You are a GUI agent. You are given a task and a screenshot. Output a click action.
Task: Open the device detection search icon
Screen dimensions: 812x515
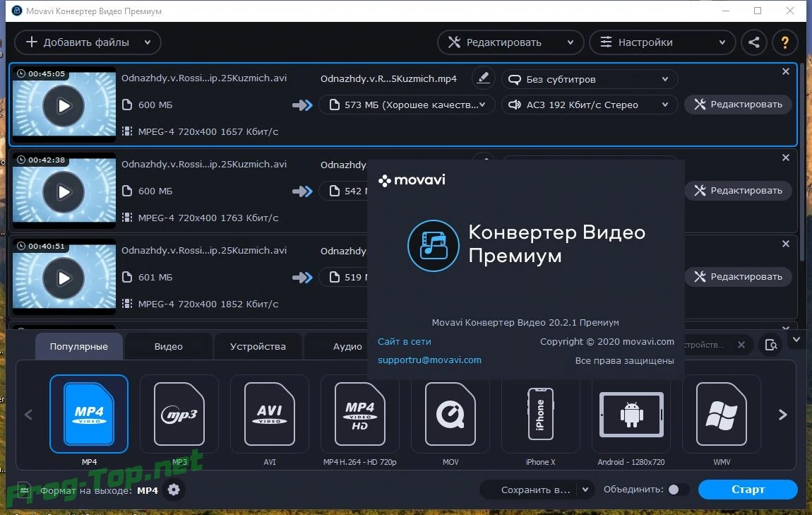point(771,345)
